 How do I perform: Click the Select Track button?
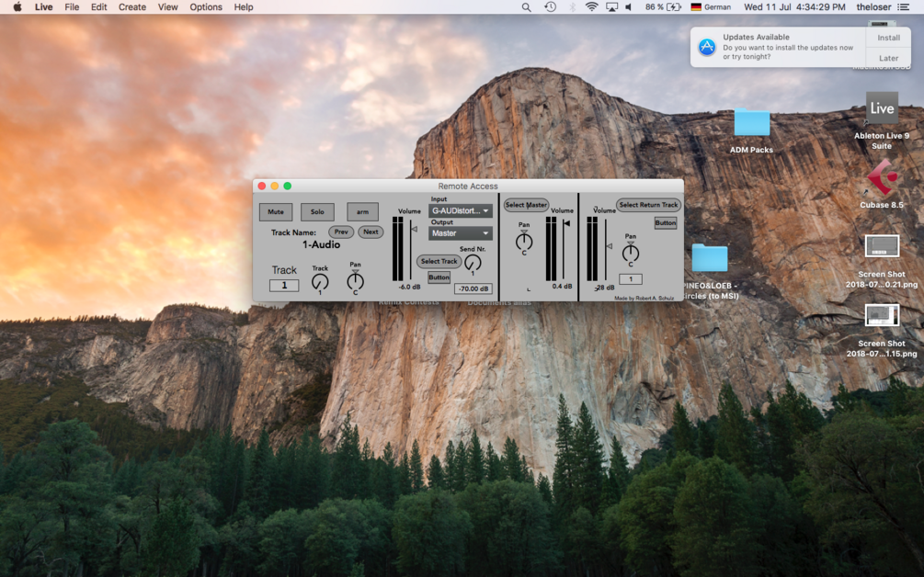(x=439, y=261)
